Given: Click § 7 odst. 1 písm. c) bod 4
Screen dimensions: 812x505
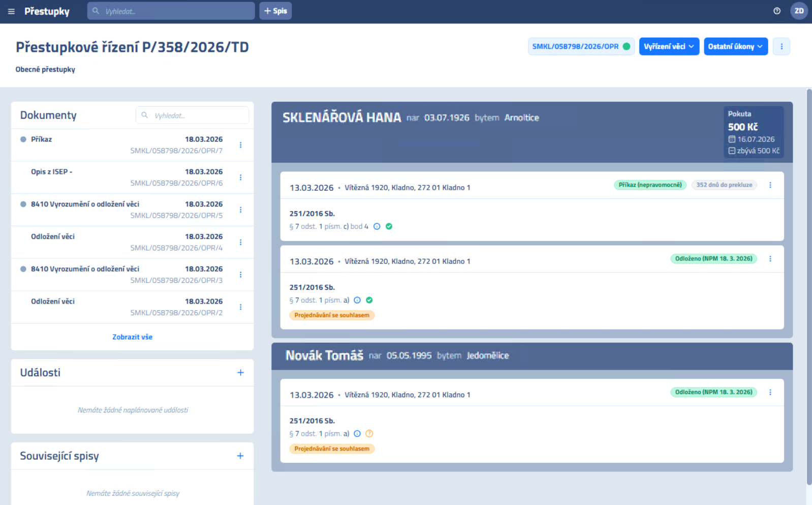Looking at the screenshot, I should tap(329, 226).
